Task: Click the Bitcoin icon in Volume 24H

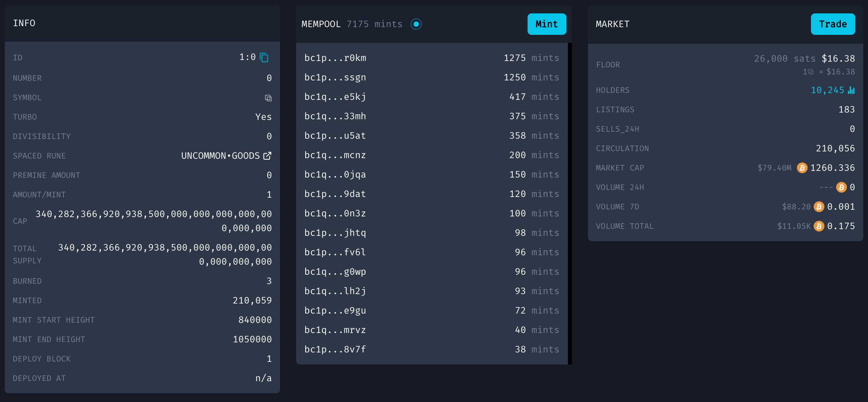Action: 841,187
